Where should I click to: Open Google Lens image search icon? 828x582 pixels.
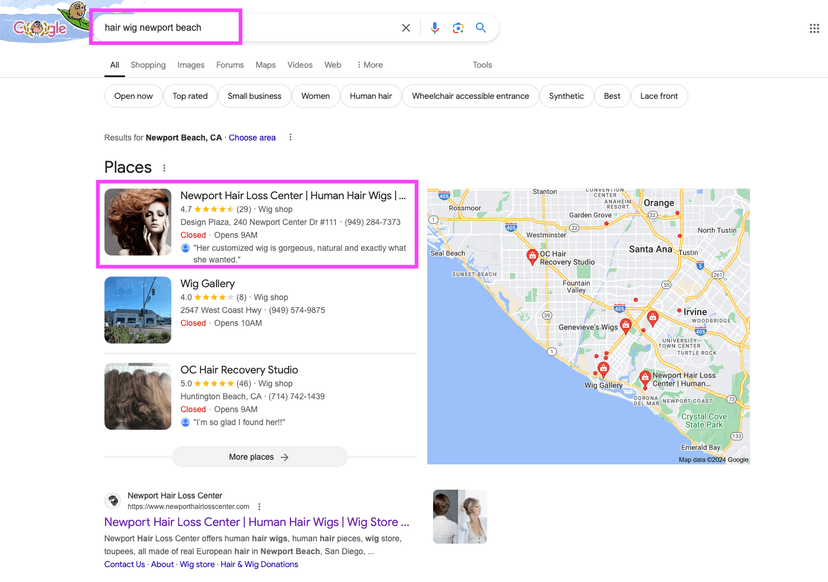click(x=458, y=28)
